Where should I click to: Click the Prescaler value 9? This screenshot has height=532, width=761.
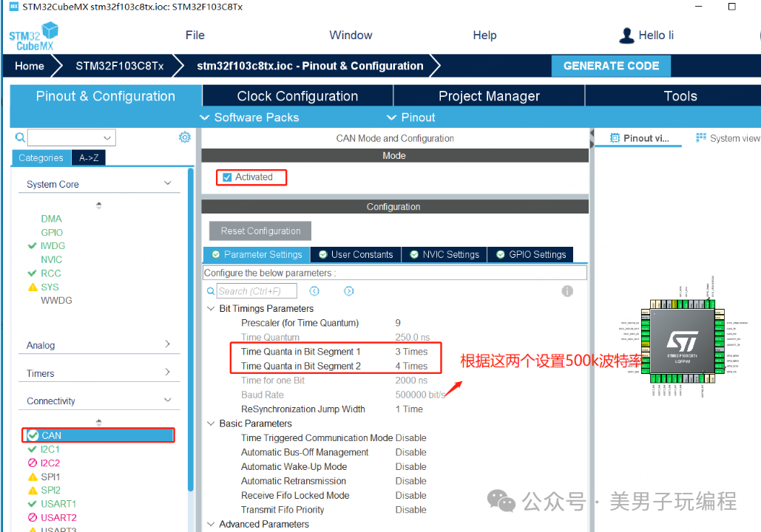(x=398, y=323)
